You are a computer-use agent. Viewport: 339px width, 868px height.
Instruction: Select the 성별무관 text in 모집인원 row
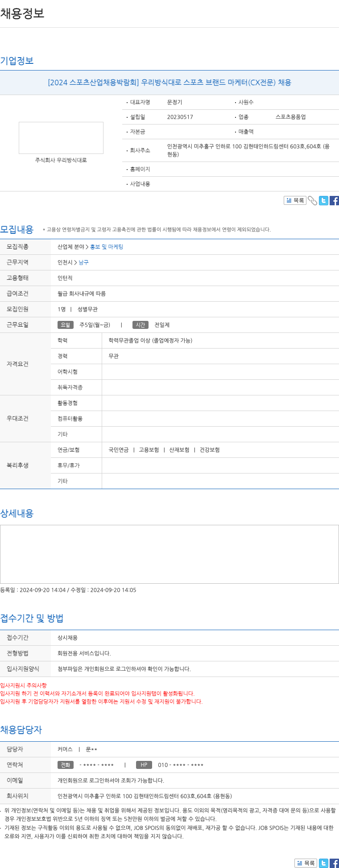coord(87,309)
